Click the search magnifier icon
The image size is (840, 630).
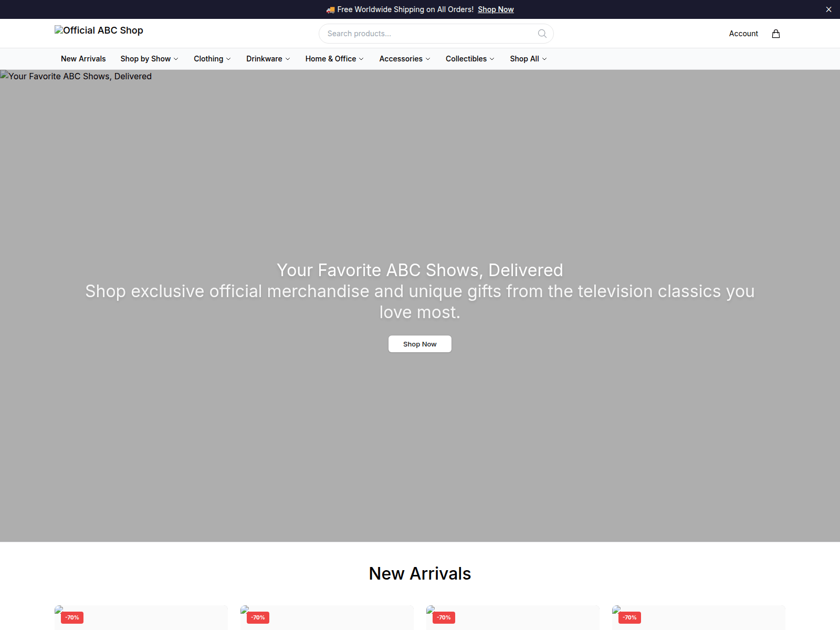(x=542, y=34)
